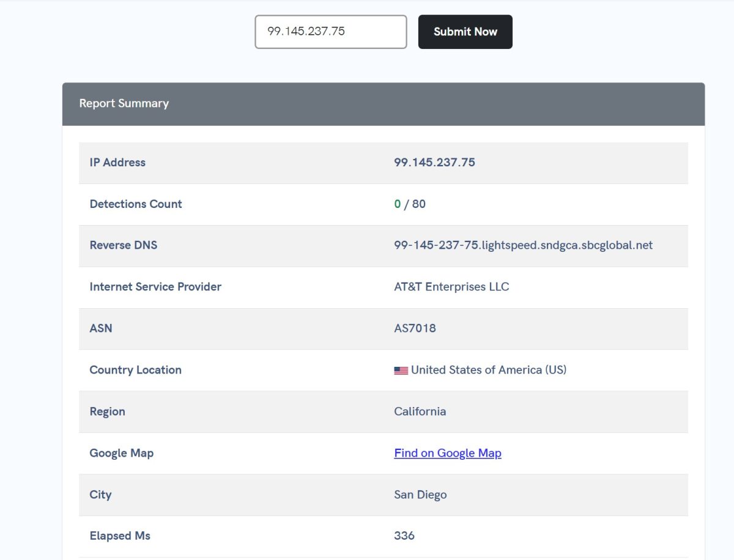Click the United States flag icon
Viewport: 734px width, 560px height.
coord(401,370)
